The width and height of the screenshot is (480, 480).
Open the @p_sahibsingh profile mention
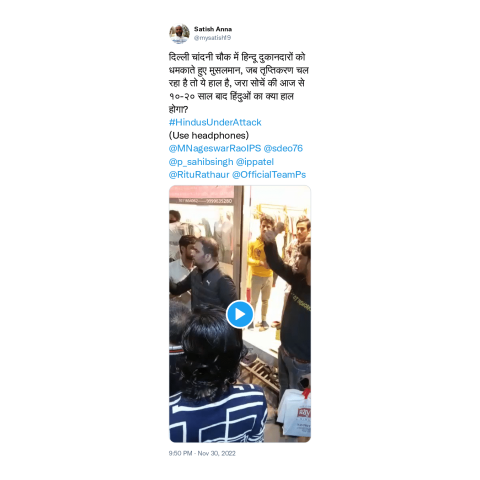tap(201, 162)
